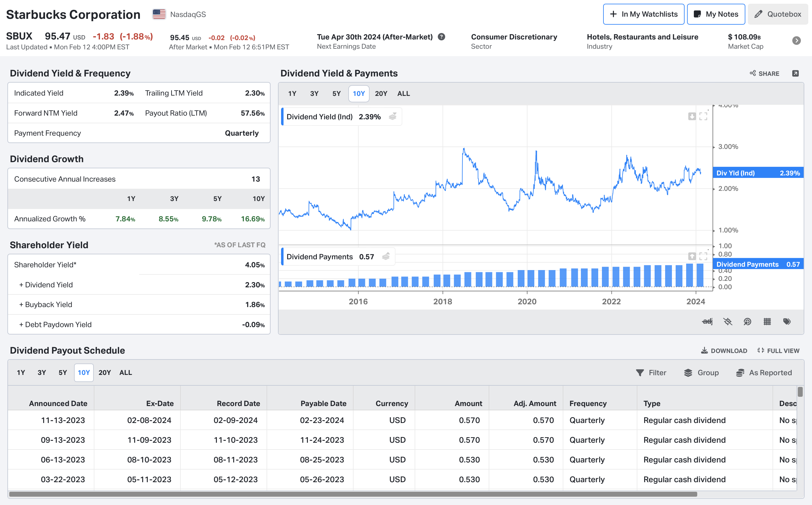Click the Consecutive Annual Increases value 13
The image size is (812, 505).
256,179
